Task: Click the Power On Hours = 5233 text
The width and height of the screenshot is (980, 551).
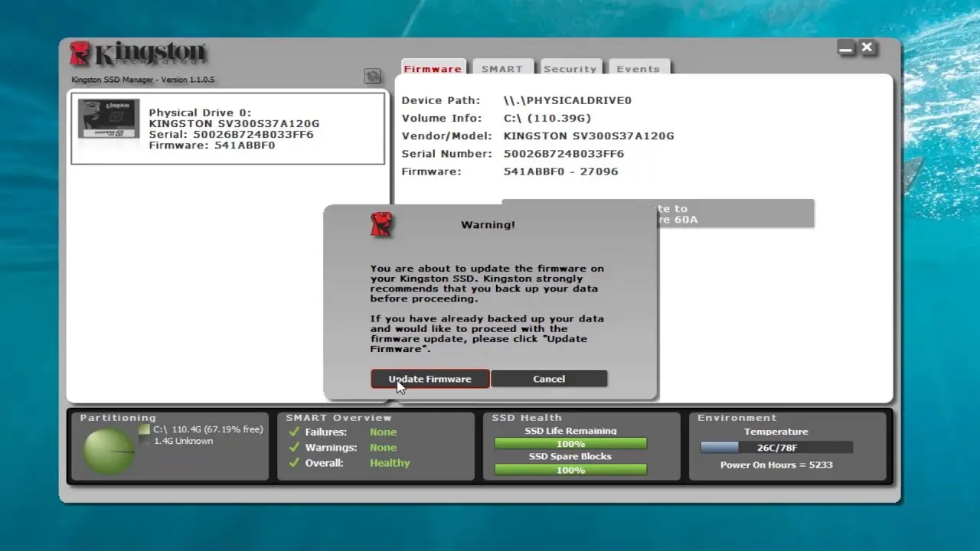Action: pyautogui.click(x=776, y=465)
